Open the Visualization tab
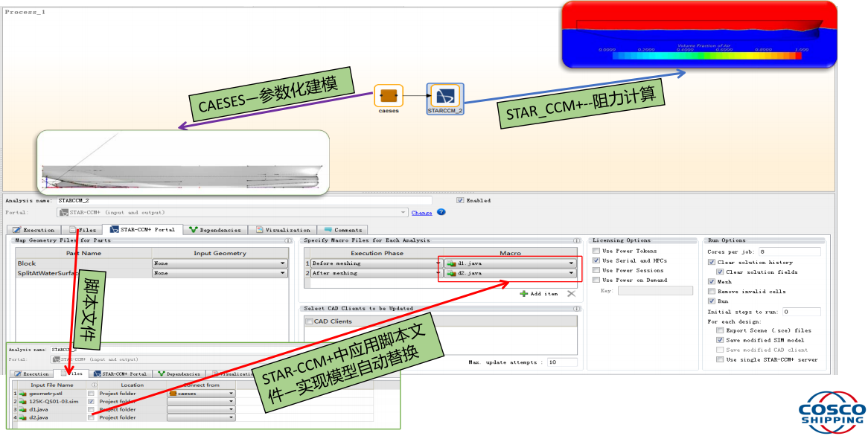 click(283, 230)
